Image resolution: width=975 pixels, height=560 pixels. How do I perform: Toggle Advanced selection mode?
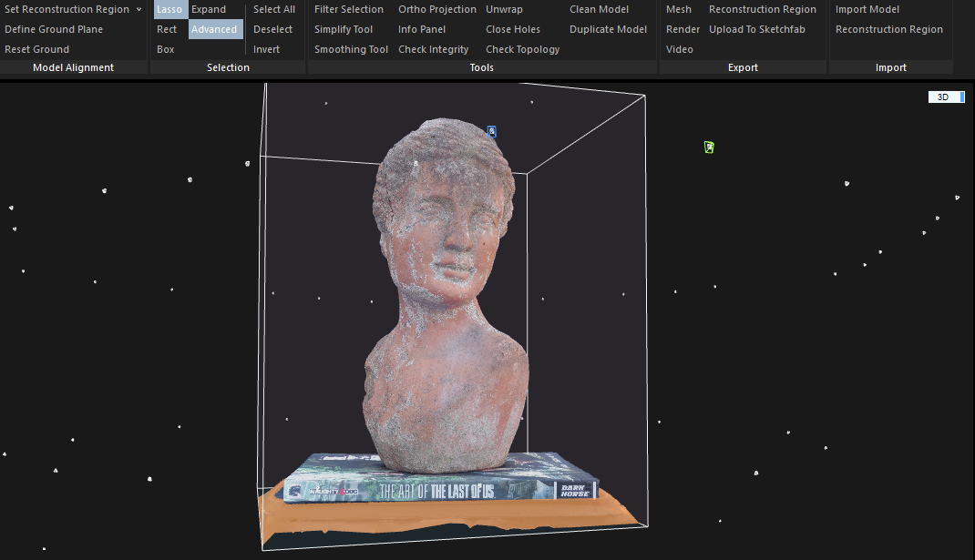coord(215,28)
